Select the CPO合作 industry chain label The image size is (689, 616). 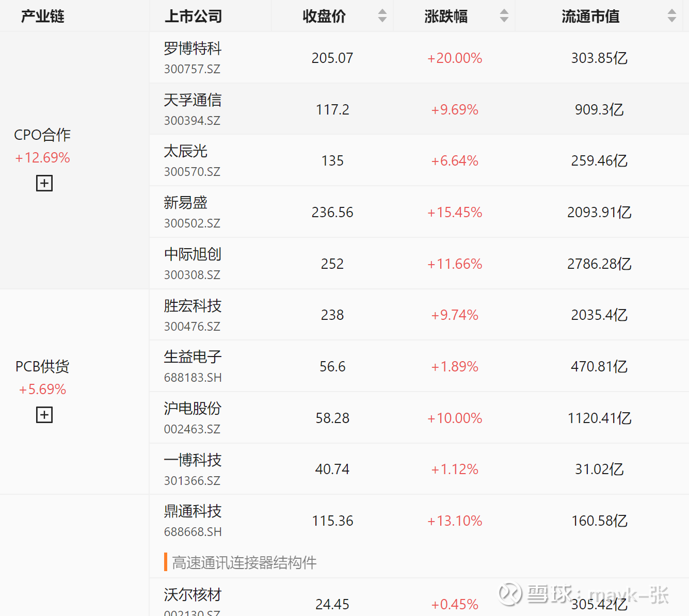tap(42, 135)
